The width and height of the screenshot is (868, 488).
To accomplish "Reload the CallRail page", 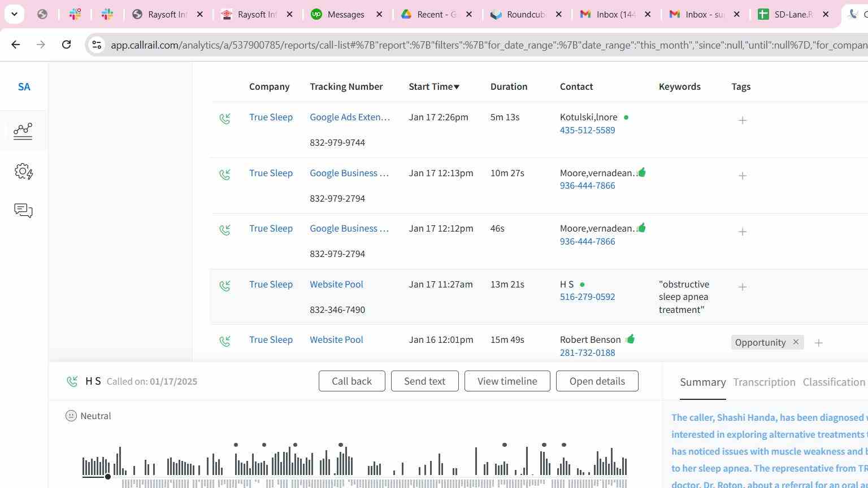I will coord(66,45).
